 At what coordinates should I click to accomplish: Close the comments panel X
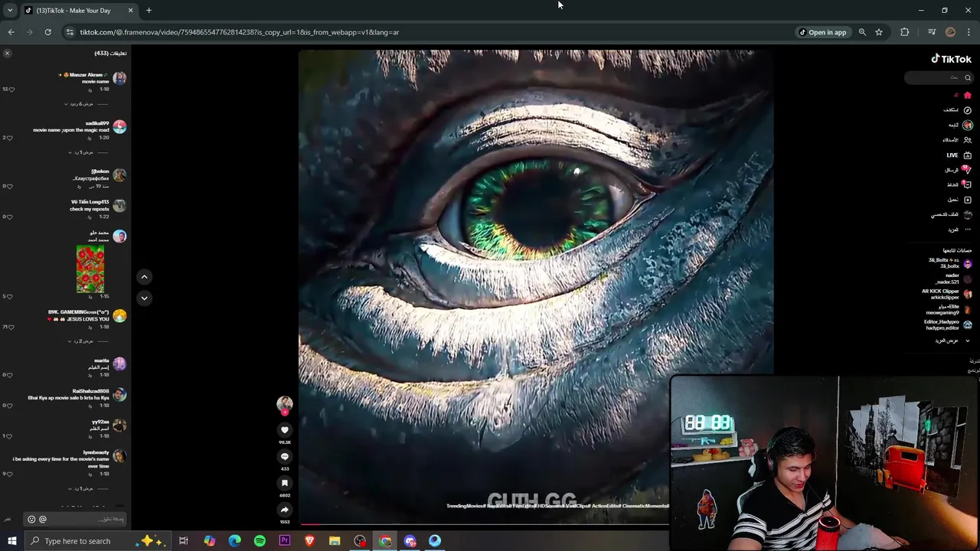(x=7, y=53)
